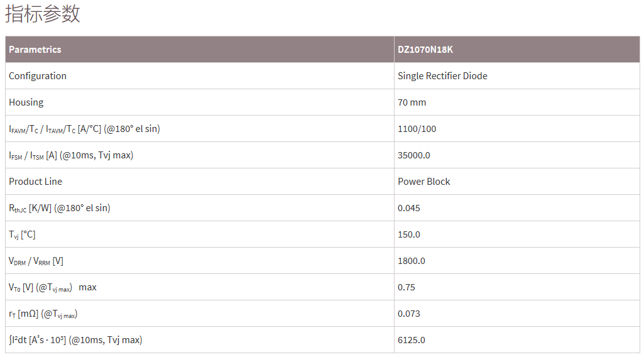Click the 0.073 rT resistance value
This screenshot has width=644, height=362.
pyautogui.click(x=408, y=314)
